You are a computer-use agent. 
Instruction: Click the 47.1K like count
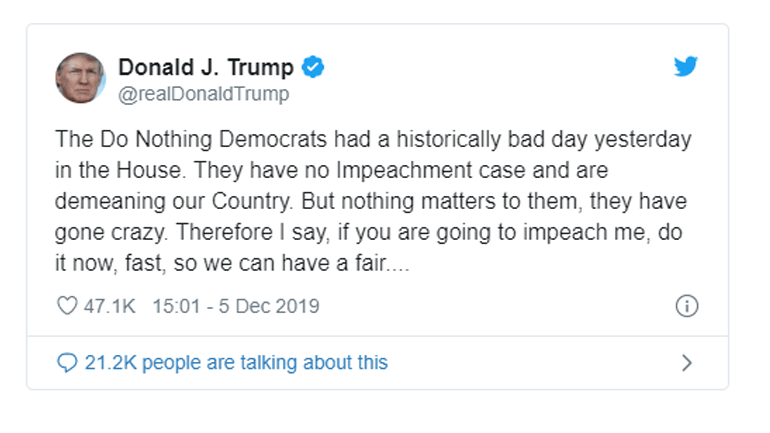coord(110,306)
